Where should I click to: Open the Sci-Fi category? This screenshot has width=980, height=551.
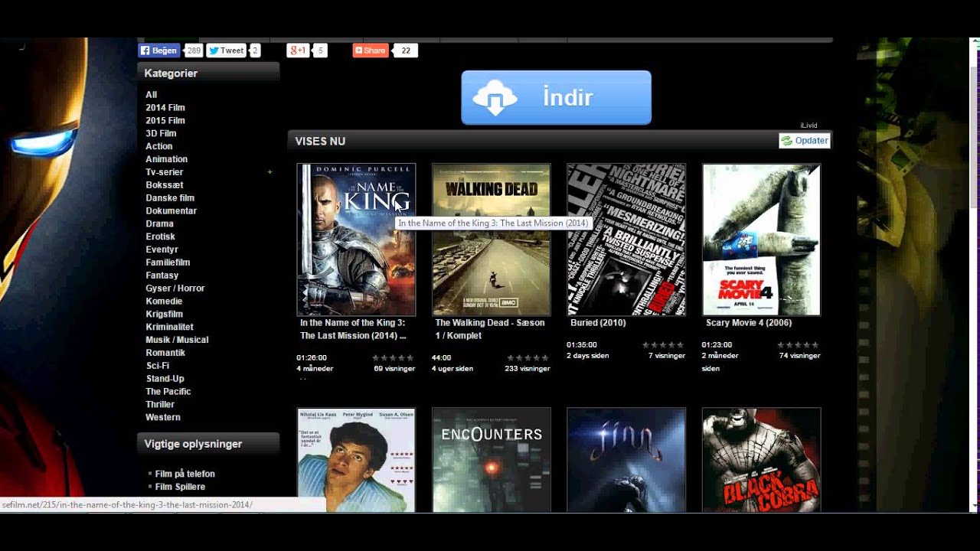(158, 366)
